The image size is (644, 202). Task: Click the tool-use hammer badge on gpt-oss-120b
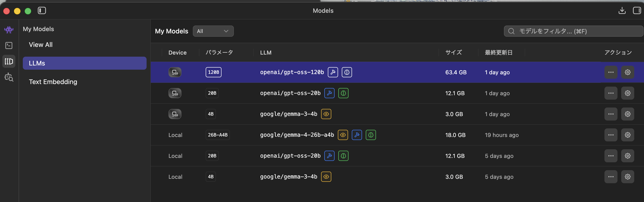tap(333, 72)
